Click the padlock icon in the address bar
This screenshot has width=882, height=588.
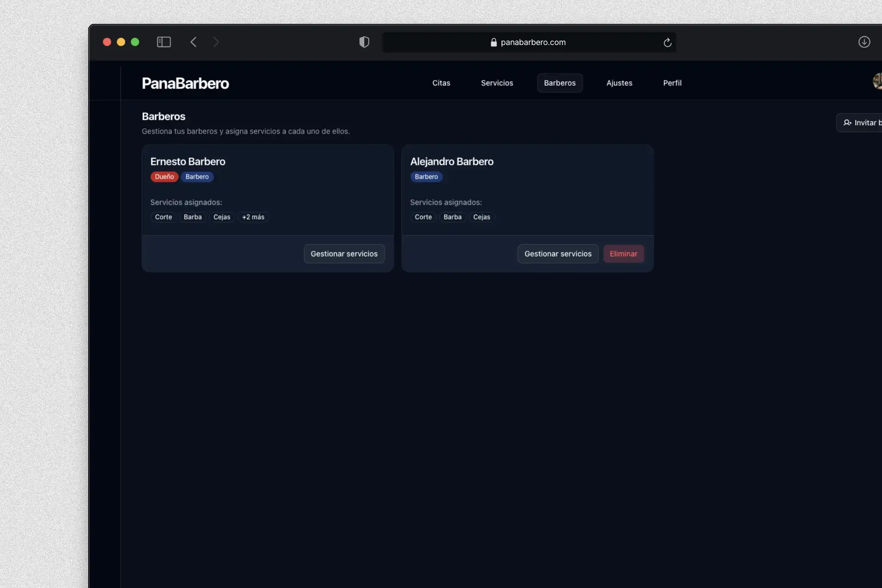pyautogui.click(x=494, y=42)
